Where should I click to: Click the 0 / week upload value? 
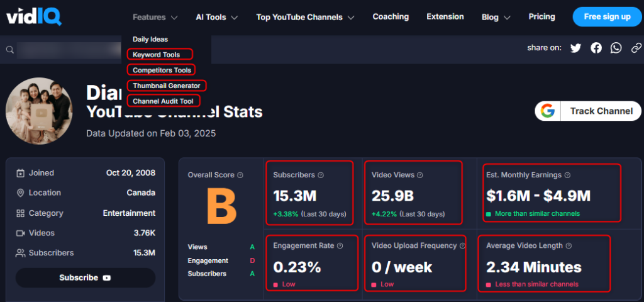[x=402, y=267]
